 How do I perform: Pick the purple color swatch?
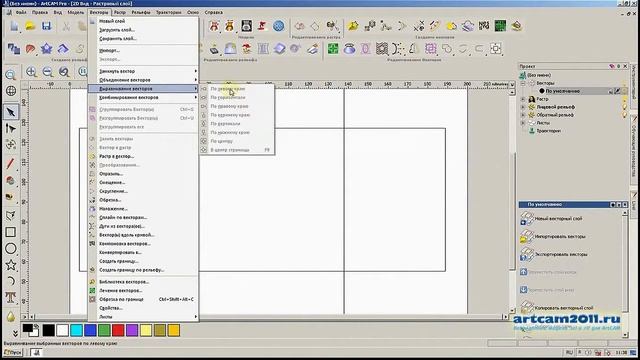(132, 330)
